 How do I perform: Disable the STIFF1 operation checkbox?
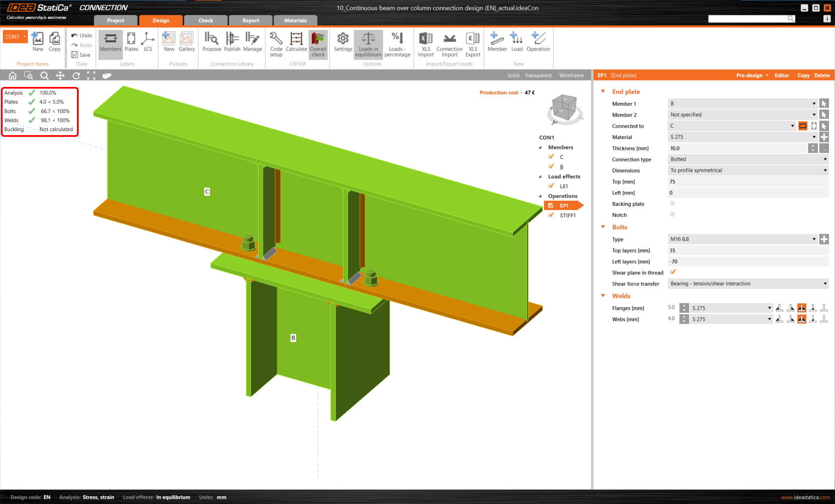coord(551,215)
